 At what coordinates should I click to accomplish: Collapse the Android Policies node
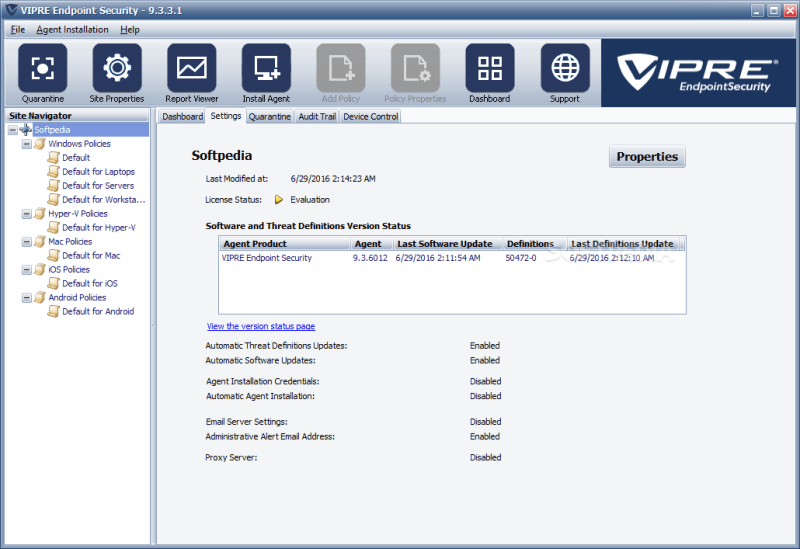27,298
